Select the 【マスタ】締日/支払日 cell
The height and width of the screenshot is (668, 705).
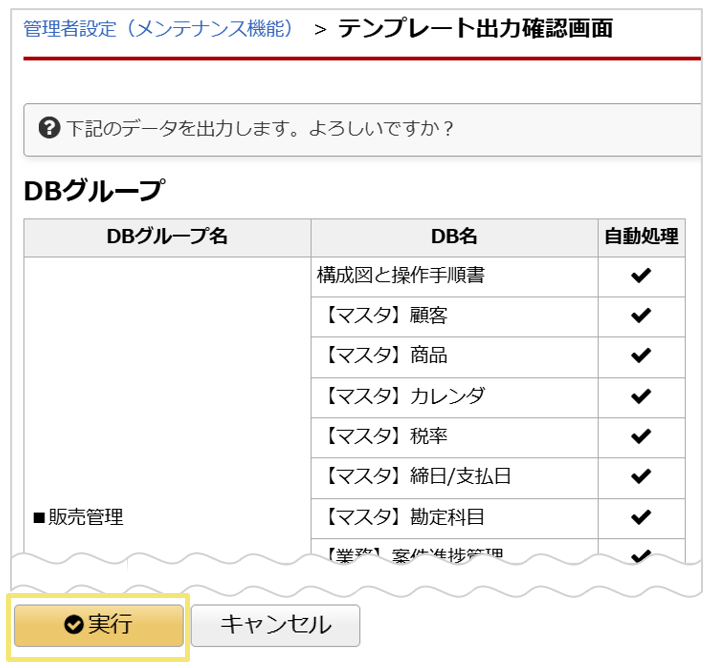coord(455,478)
